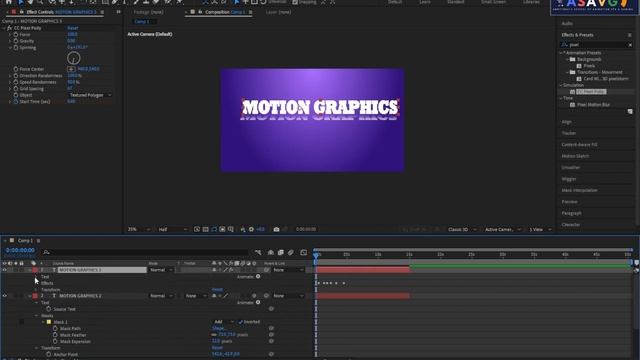Screen dimensions: 640x360
Task: Open the MOTION GRAPHICS 2 blending mode dropdown
Action: (160, 296)
